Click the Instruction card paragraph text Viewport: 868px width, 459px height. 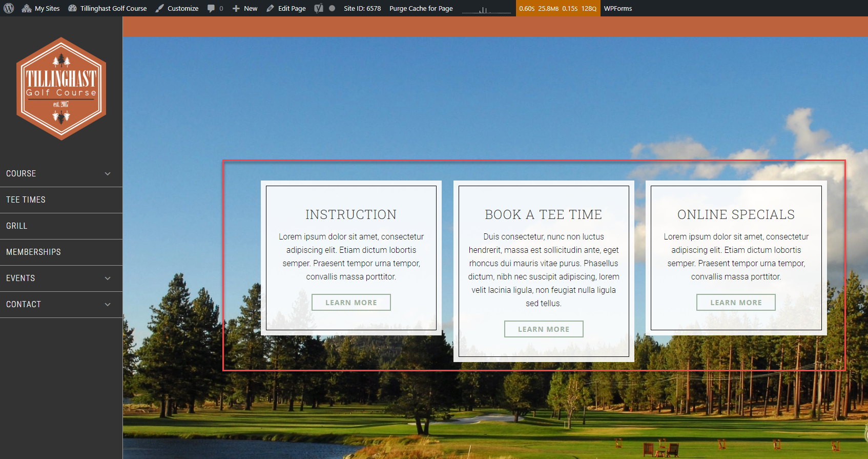point(351,256)
